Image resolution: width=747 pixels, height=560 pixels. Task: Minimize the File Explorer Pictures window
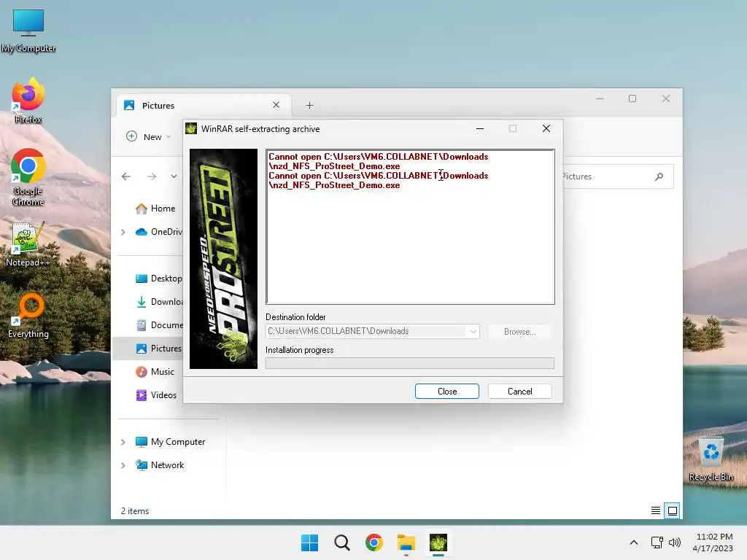coord(600,98)
